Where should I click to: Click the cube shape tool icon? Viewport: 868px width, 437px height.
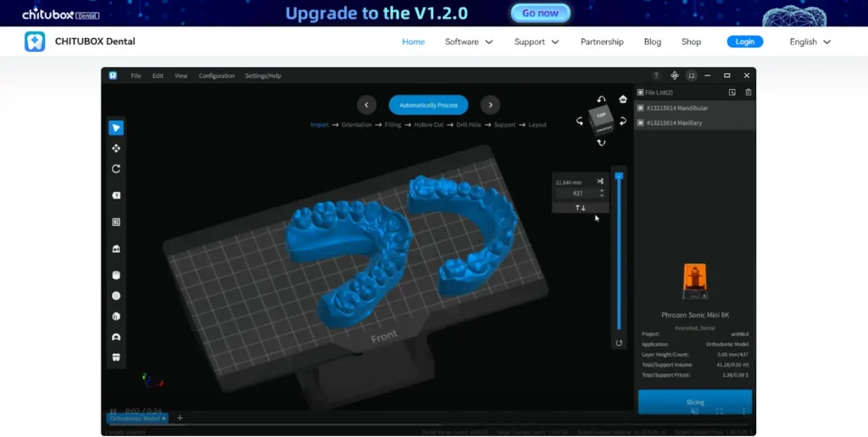coord(115,317)
